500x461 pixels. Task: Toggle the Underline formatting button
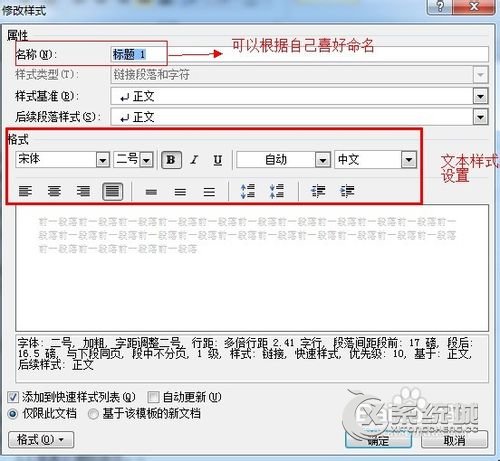point(218,160)
